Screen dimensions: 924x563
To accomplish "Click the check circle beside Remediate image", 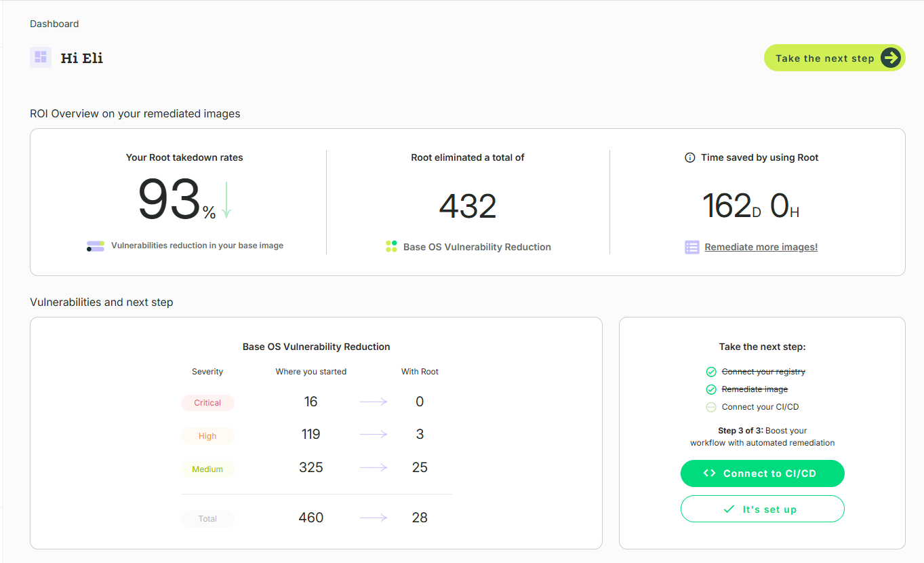I will (x=711, y=389).
